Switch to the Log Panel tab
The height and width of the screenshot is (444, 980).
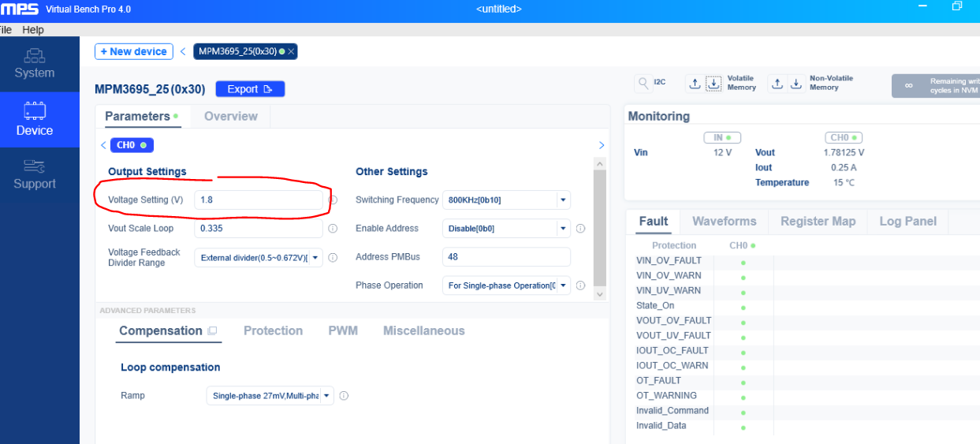click(x=908, y=222)
